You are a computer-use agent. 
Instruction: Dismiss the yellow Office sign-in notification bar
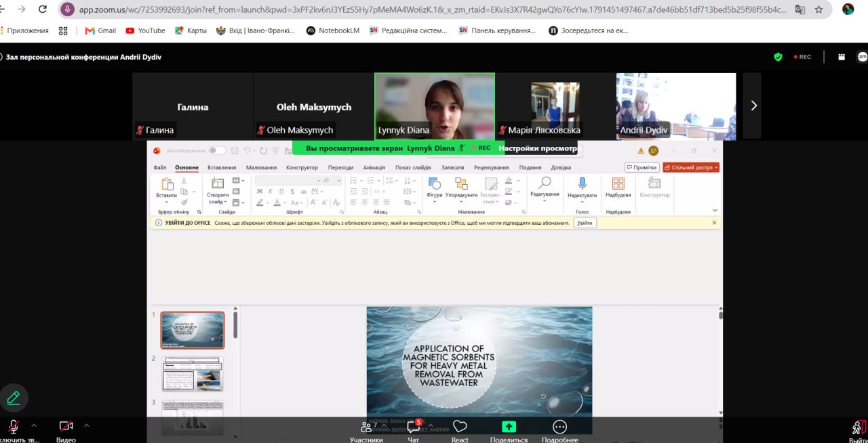pyautogui.click(x=714, y=222)
